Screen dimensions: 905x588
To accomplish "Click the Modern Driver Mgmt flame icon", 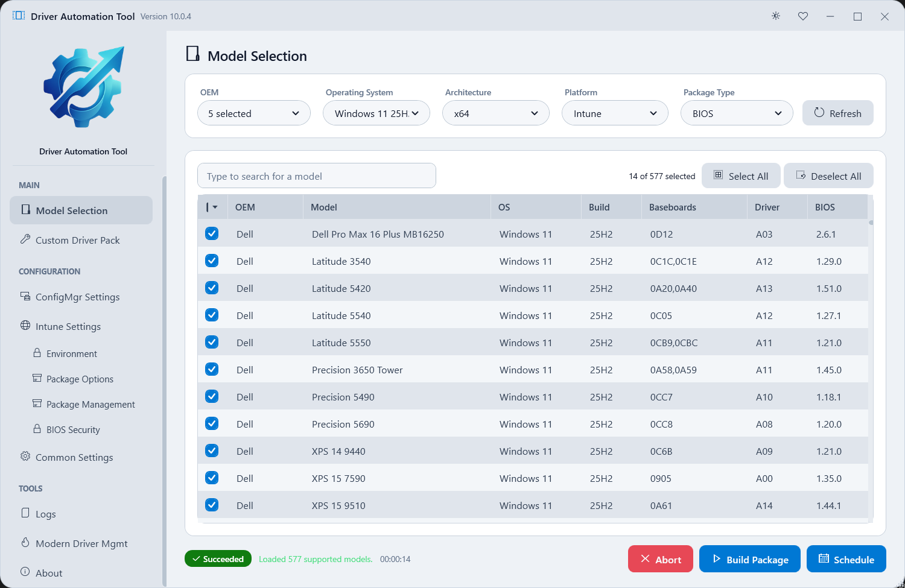I will click(x=25, y=543).
